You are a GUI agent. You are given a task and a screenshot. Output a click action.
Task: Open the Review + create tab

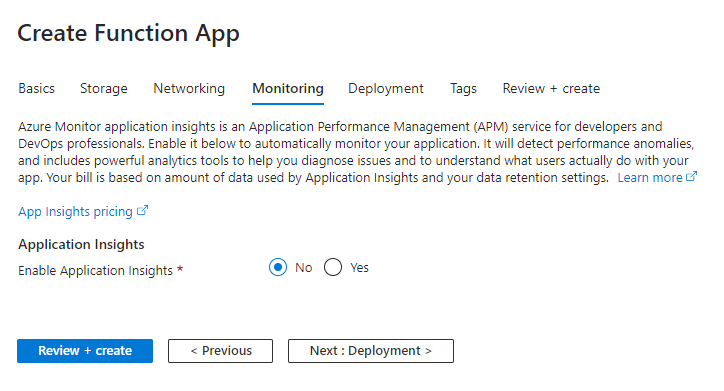click(551, 88)
